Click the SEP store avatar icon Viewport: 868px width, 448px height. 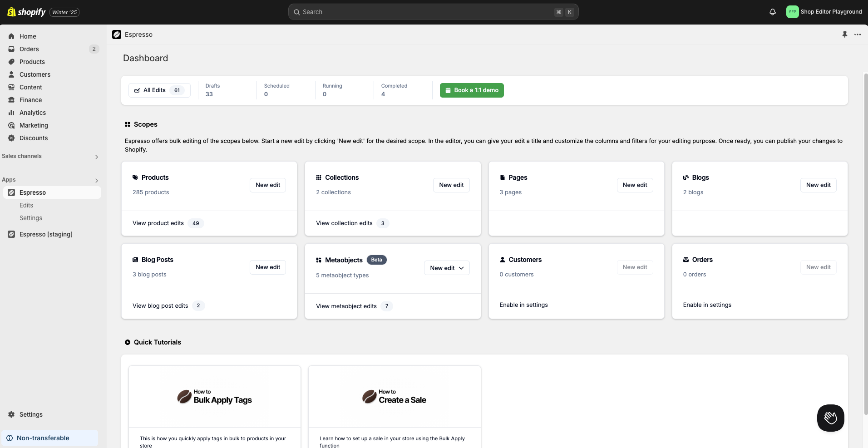pos(792,12)
